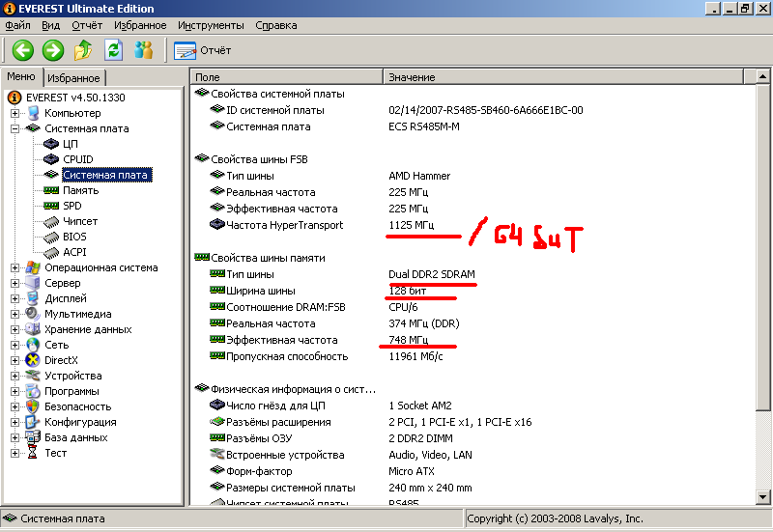
Task: Switch to the Меню tab
Action: (x=21, y=76)
